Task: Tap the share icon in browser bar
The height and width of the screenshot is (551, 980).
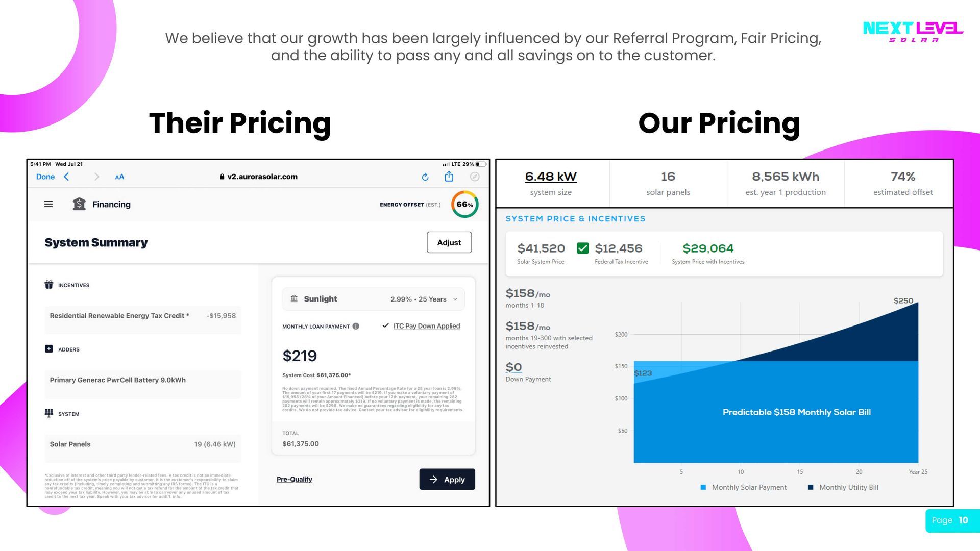Action: [x=449, y=177]
